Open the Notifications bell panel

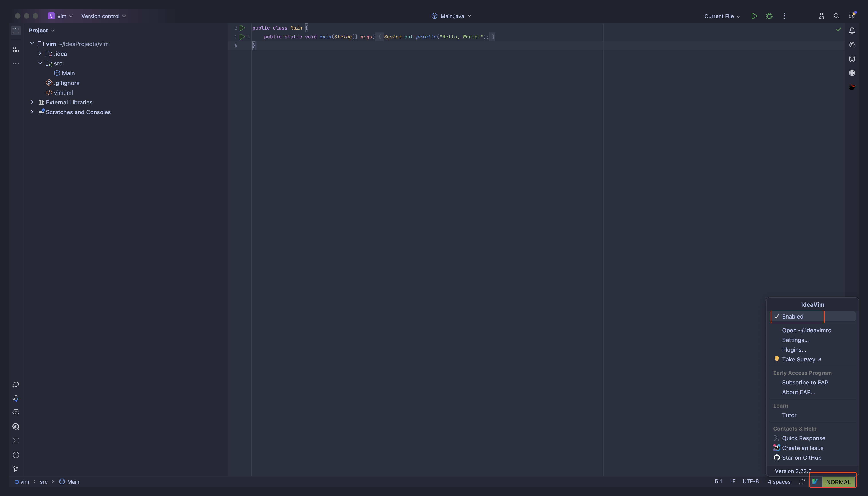click(x=852, y=31)
